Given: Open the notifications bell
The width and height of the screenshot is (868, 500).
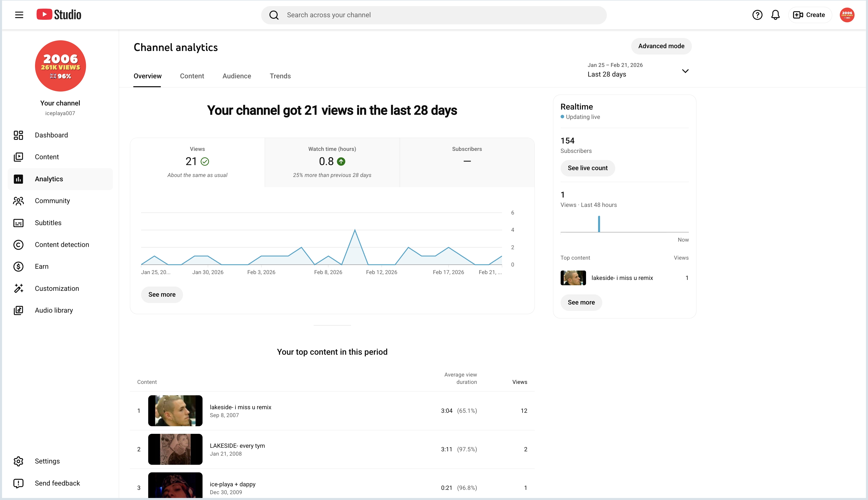Looking at the screenshot, I should [x=776, y=15].
